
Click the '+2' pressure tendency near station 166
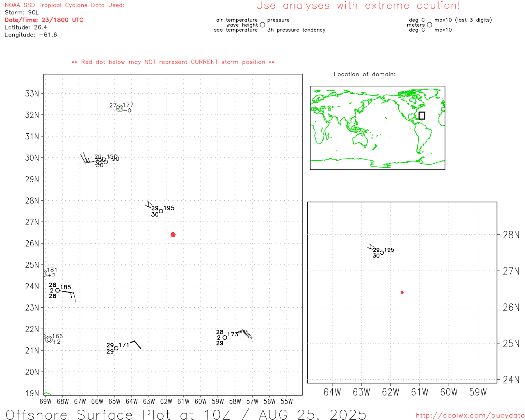point(57,342)
